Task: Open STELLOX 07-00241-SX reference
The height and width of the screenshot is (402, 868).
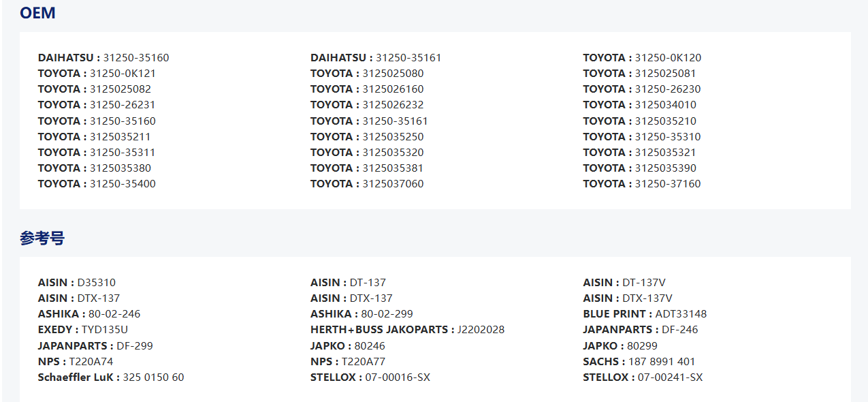Action: [x=643, y=377]
